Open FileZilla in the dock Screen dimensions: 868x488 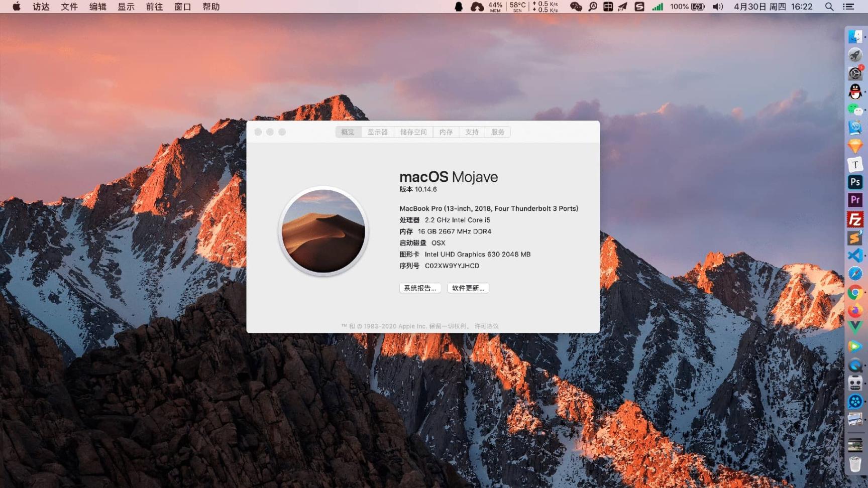click(855, 219)
